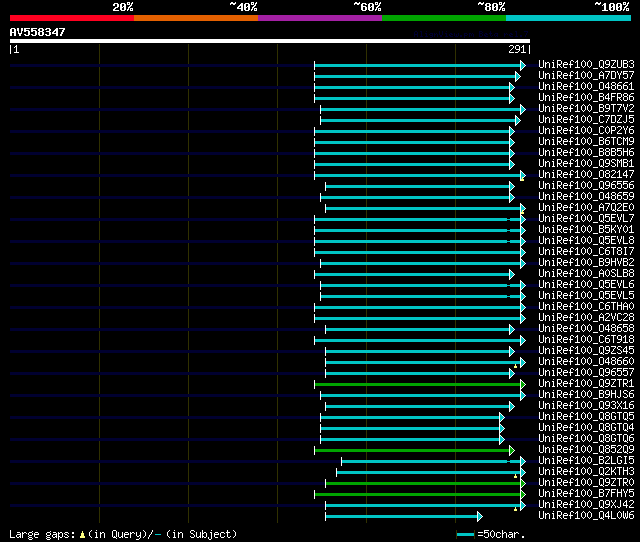Click the yellow Large gaps query marker legend
Image resolution: width=640 pixels, height=542 pixels.
[x=82, y=534]
